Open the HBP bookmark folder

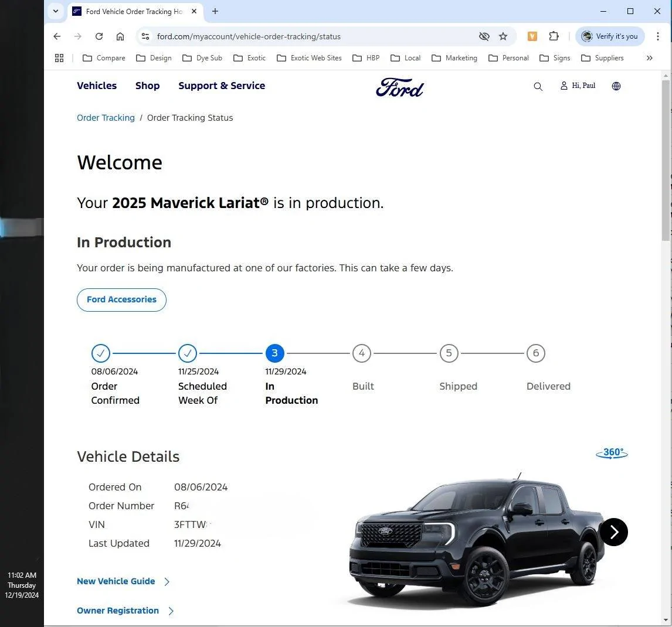[366, 58]
